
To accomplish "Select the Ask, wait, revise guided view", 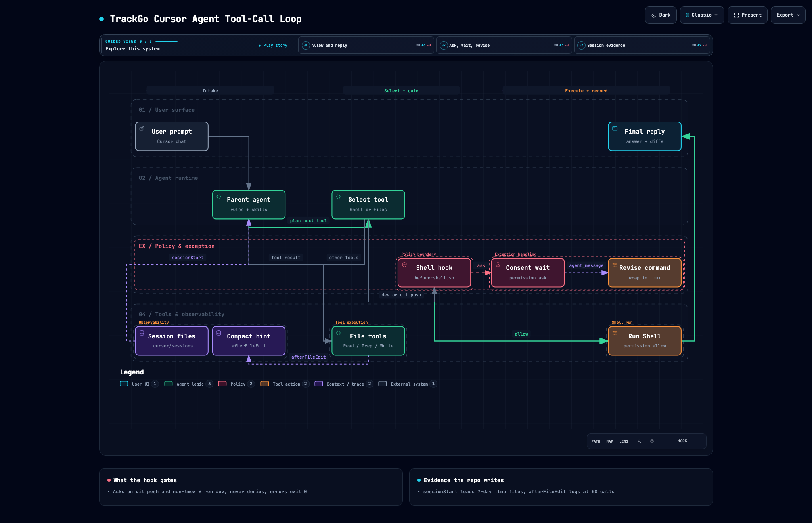I will (504, 45).
